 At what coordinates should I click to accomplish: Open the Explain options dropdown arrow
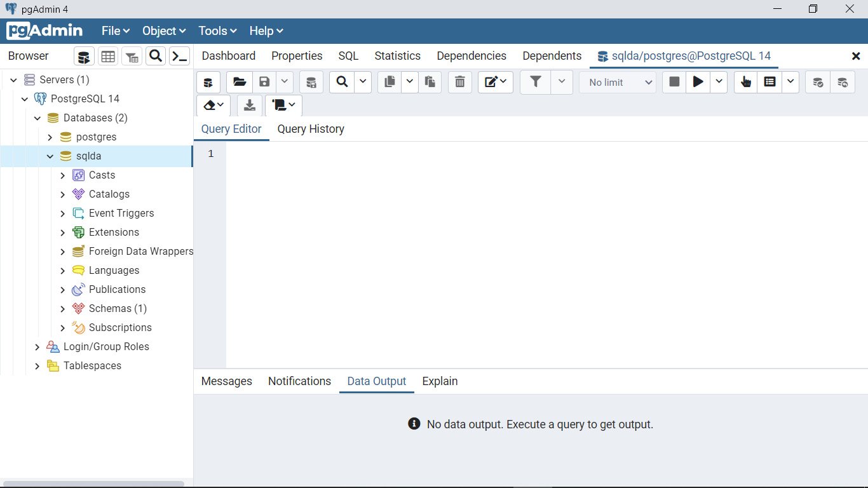click(x=790, y=83)
